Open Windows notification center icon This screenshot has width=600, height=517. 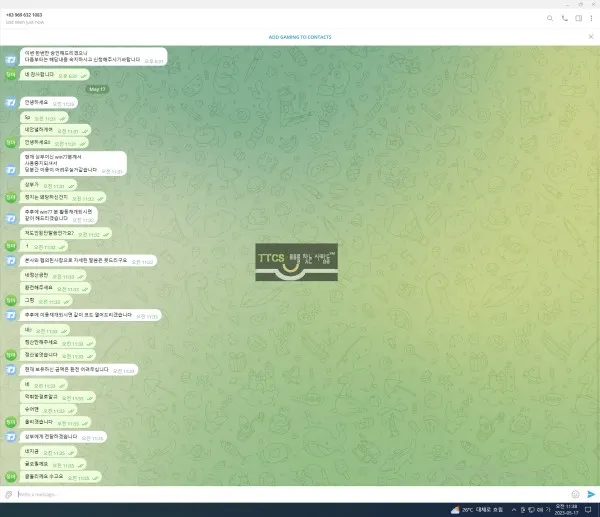tap(589, 510)
